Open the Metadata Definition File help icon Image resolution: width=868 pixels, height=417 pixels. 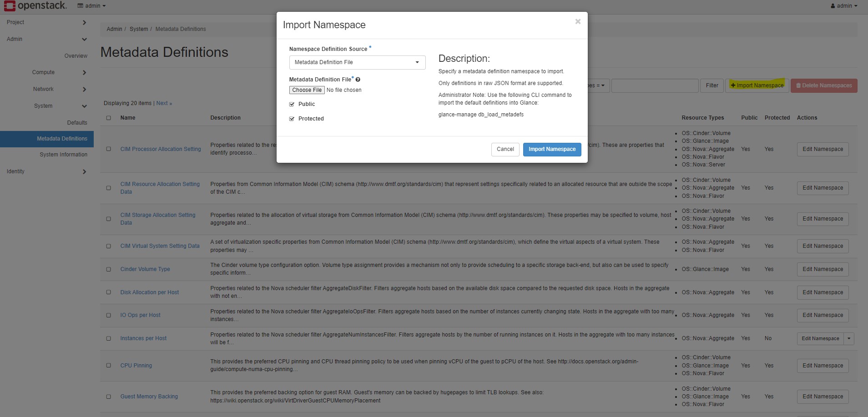pos(358,80)
